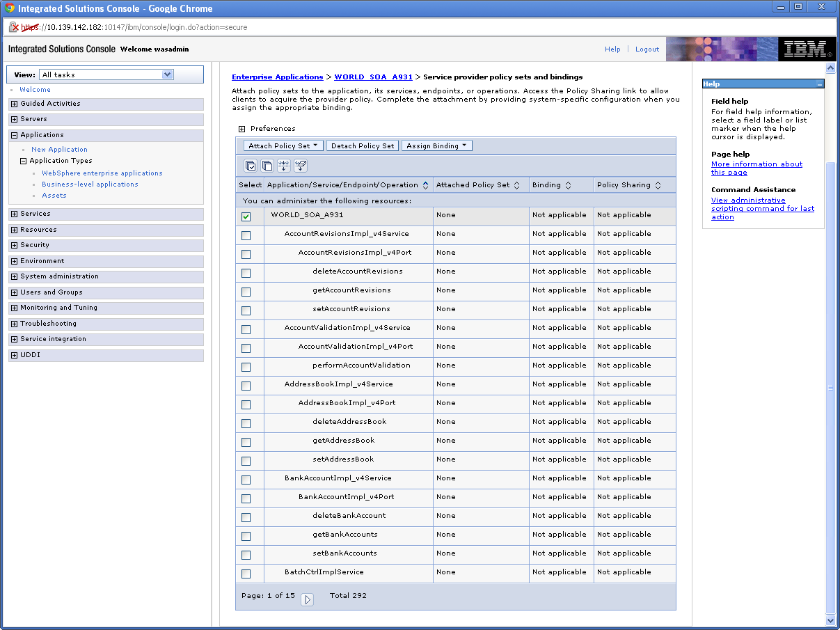This screenshot has height=630, width=840.
Task: Click scroll down arrow of content pane
Action: (x=830, y=620)
